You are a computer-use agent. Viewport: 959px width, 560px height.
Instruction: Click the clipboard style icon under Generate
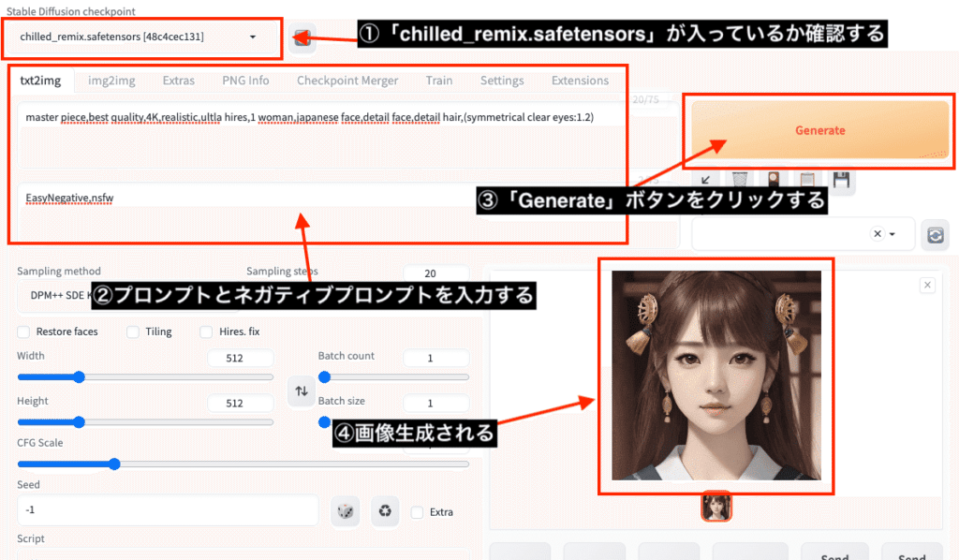coord(807,180)
